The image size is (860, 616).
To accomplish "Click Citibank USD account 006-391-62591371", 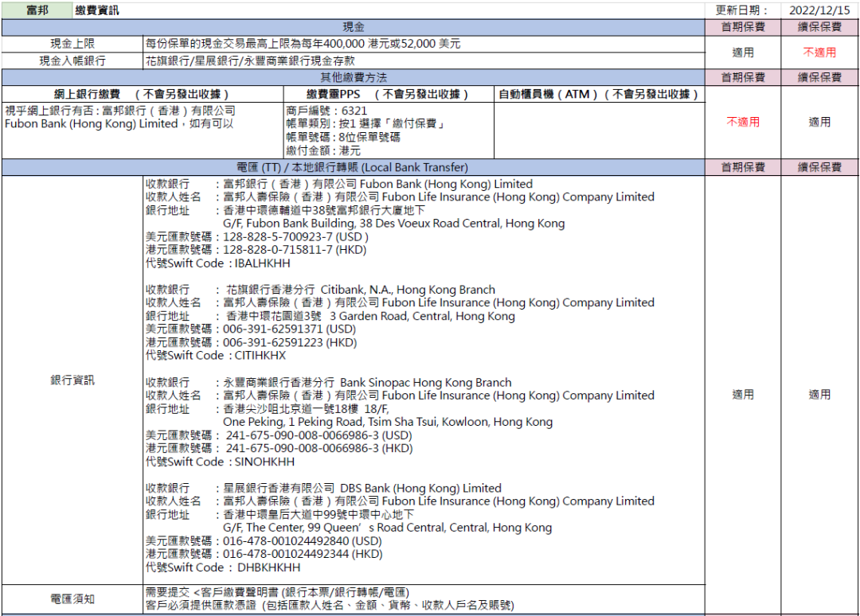I will [251, 329].
